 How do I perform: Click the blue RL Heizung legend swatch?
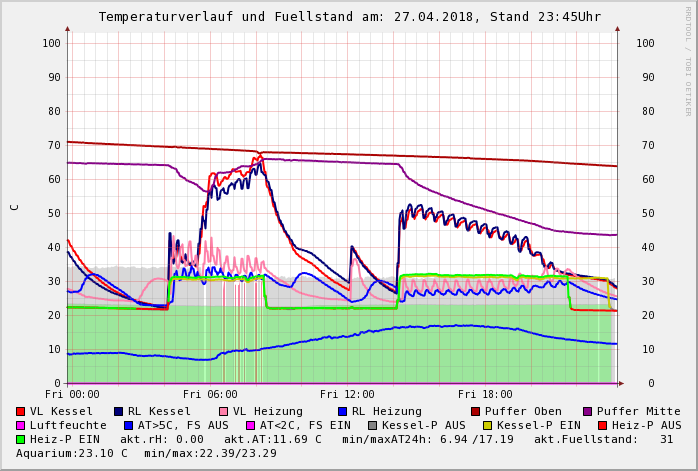pos(343,411)
